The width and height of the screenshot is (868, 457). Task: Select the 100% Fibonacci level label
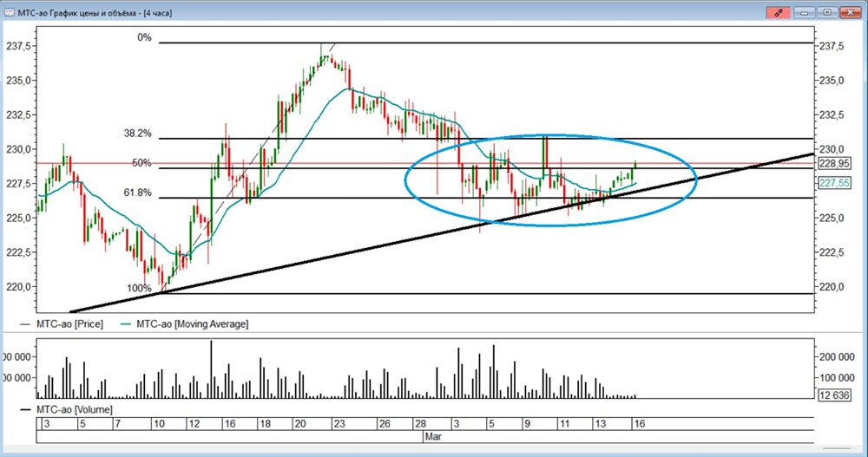[x=139, y=288]
